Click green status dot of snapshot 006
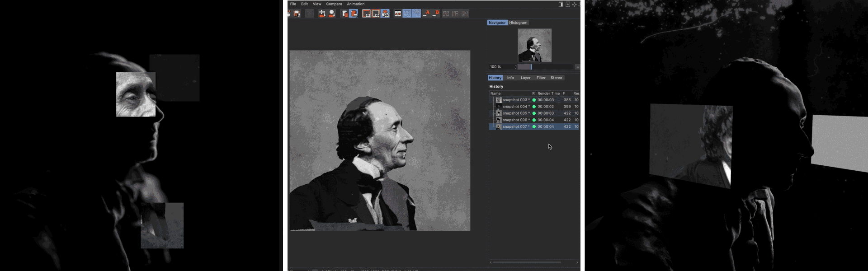Viewport: 868px width, 271px height. point(534,120)
